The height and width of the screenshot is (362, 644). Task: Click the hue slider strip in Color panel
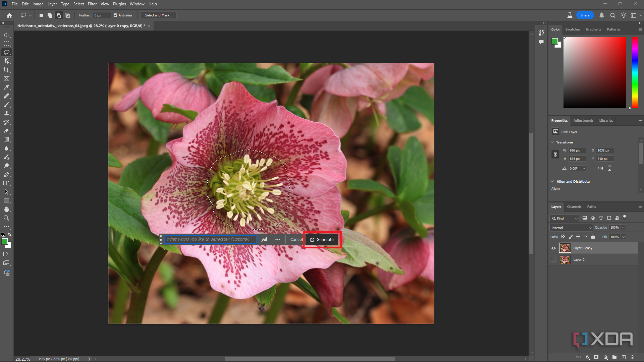[635, 72]
